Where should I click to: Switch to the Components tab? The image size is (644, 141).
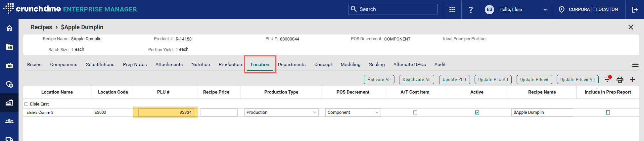(64, 64)
